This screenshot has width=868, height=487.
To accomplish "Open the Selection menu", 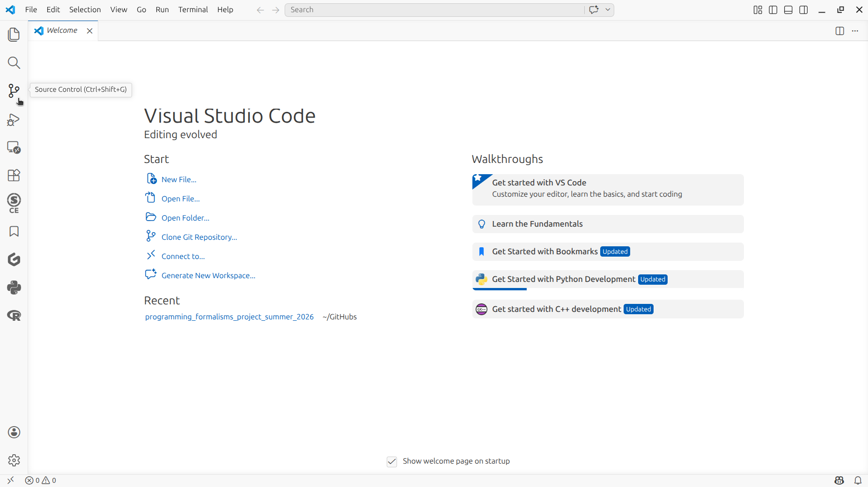I will point(85,10).
